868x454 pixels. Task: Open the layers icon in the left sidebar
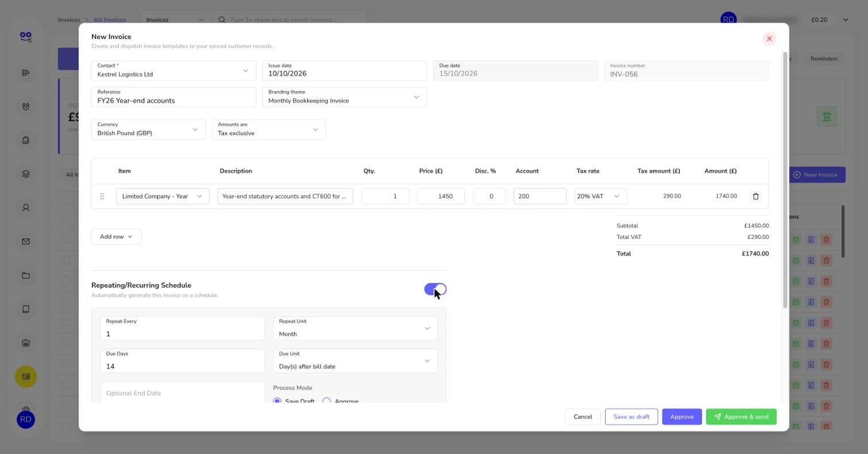[26, 174]
